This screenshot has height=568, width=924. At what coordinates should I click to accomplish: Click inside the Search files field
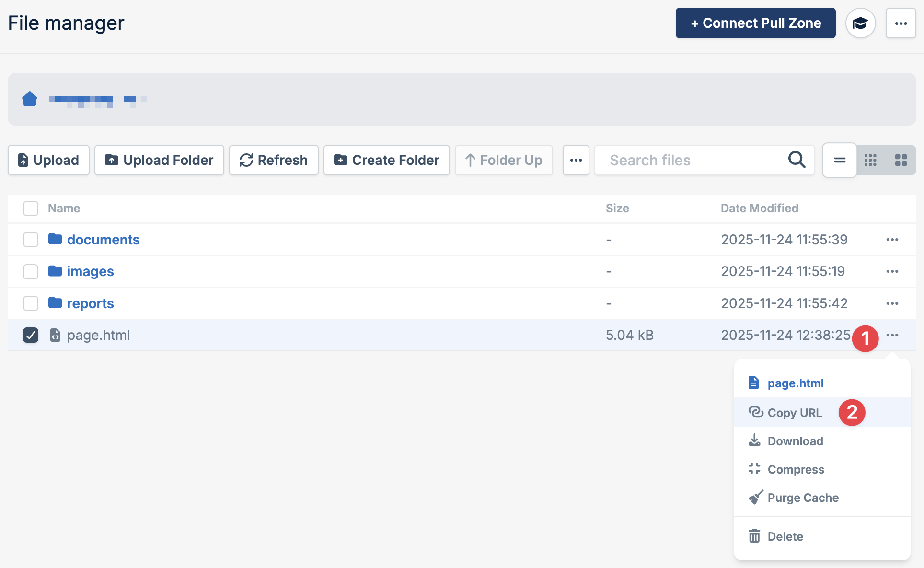coord(671,160)
